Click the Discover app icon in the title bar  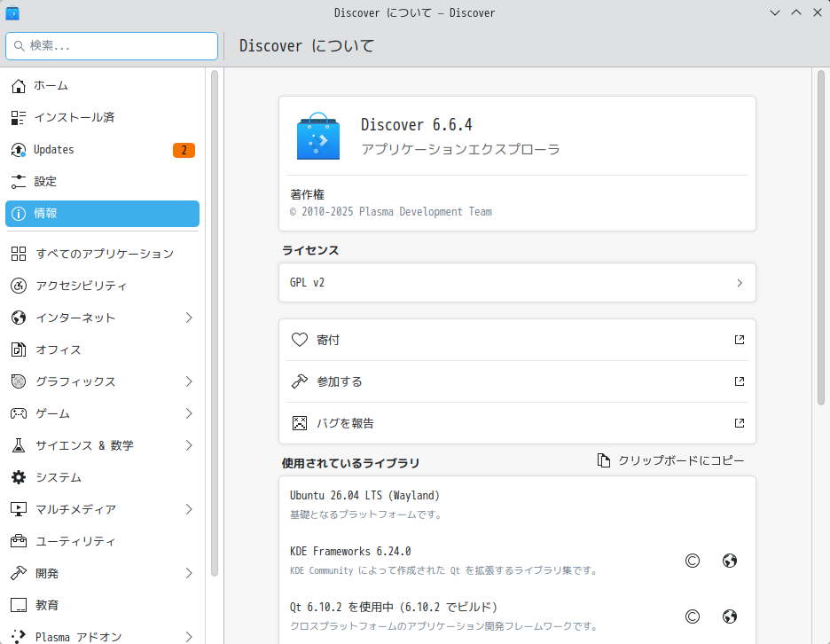click(12, 12)
